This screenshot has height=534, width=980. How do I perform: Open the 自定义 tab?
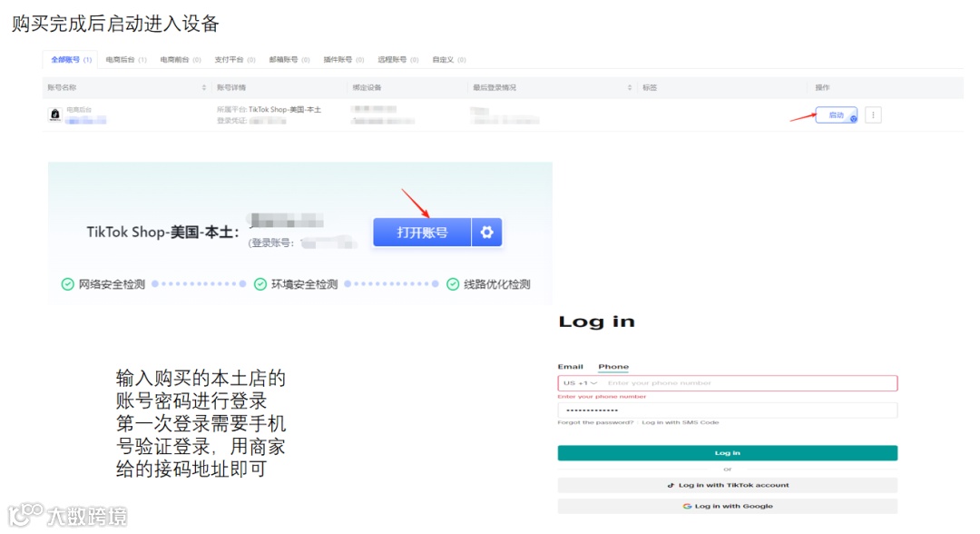[x=449, y=60]
